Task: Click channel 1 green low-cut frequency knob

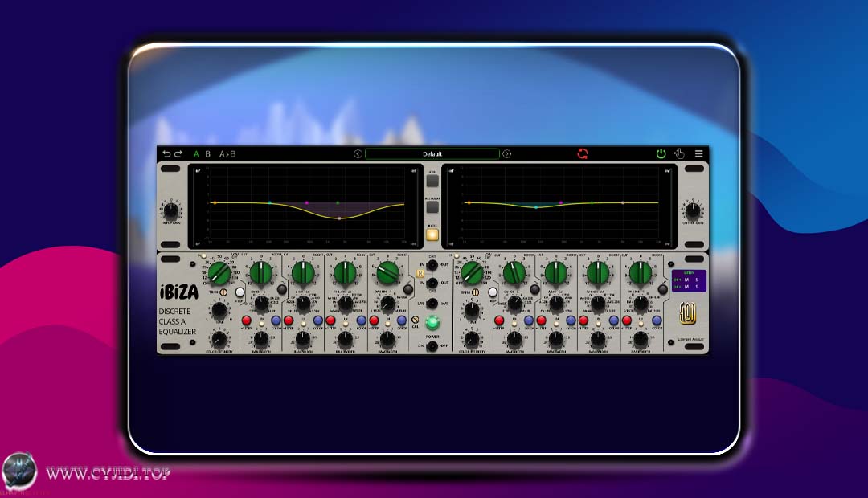Action: click(219, 273)
